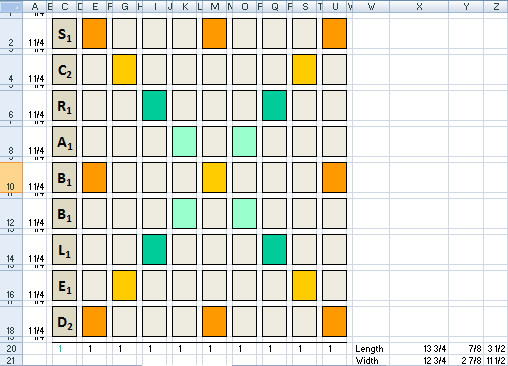Select column header Z

tap(496, 6)
